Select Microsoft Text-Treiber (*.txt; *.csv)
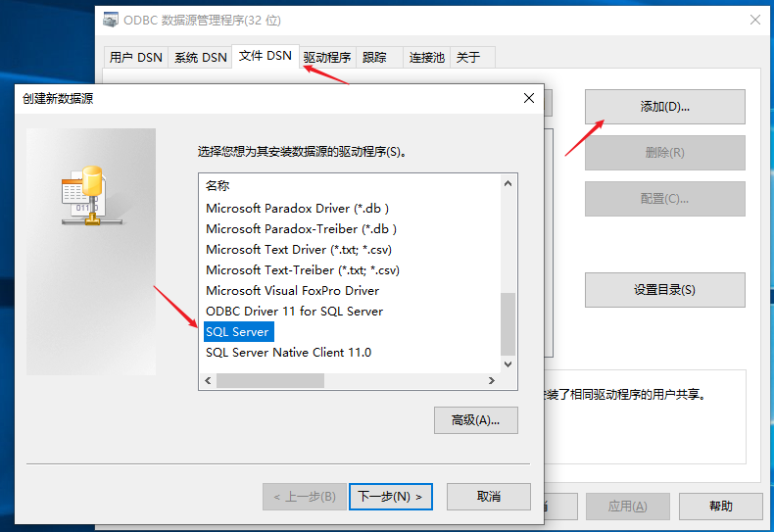This screenshot has width=774, height=532. (303, 270)
